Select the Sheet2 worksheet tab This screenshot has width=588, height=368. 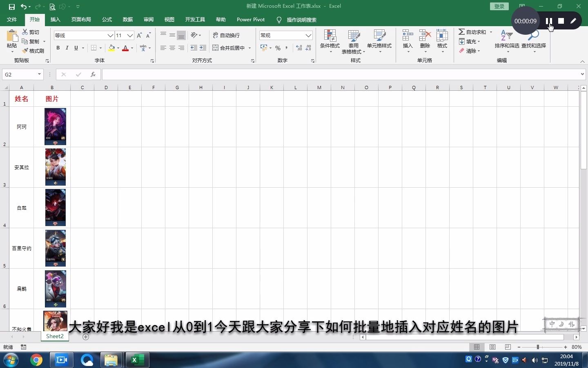click(x=55, y=336)
